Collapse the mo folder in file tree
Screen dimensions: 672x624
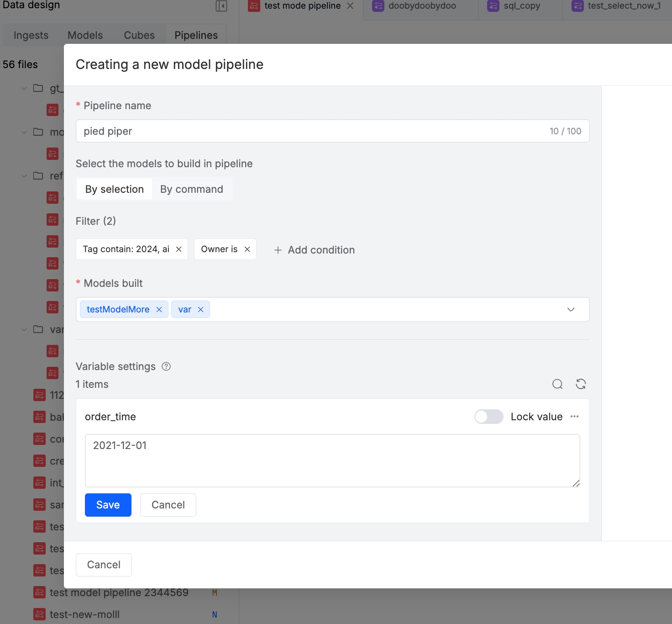click(24, 132)
